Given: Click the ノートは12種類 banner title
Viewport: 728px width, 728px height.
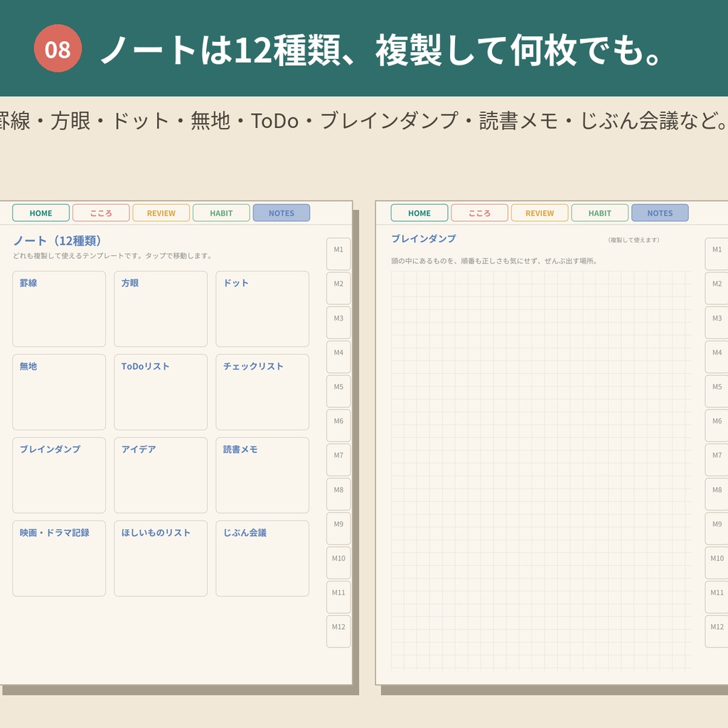Looking at the screenshot, I should (x=380, y=50).
